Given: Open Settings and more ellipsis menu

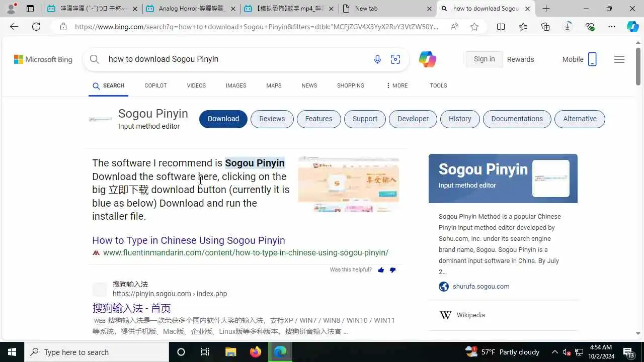Looking at the screenshot, I should coord(612,27).
